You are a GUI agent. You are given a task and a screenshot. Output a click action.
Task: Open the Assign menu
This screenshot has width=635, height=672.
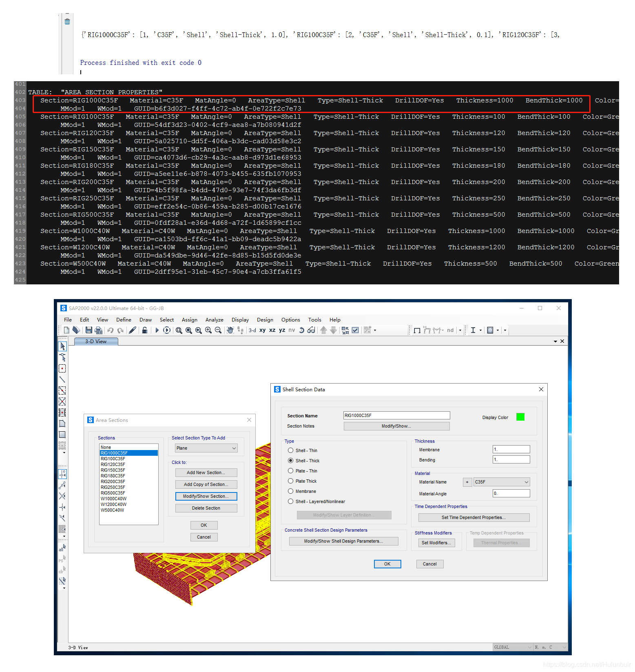tap(190, 320)
